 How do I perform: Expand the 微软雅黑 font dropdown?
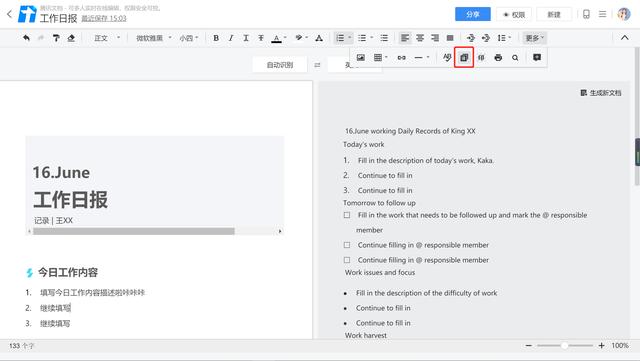[x=153, y=38]
